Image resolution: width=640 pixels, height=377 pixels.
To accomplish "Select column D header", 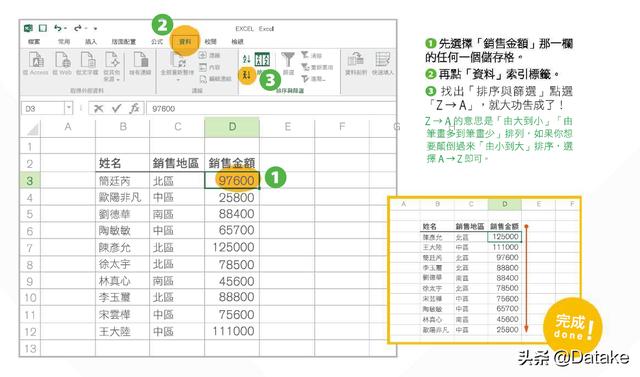I will (232, 127).
